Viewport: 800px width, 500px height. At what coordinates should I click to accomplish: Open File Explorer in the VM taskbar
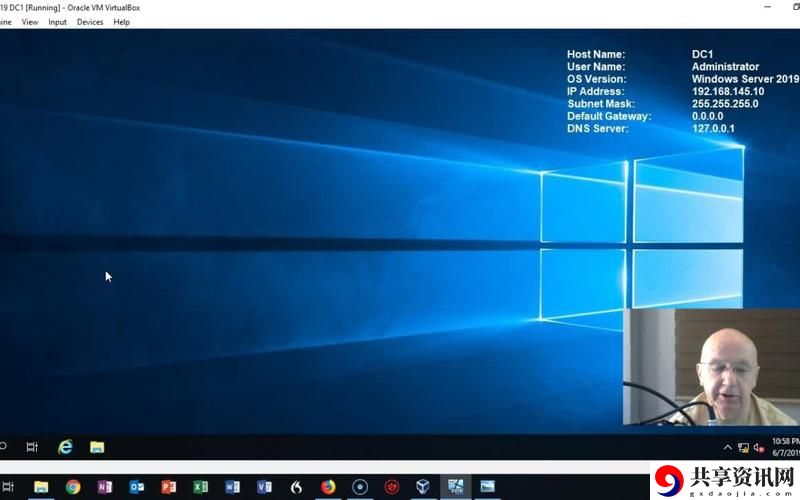[97, 447]
